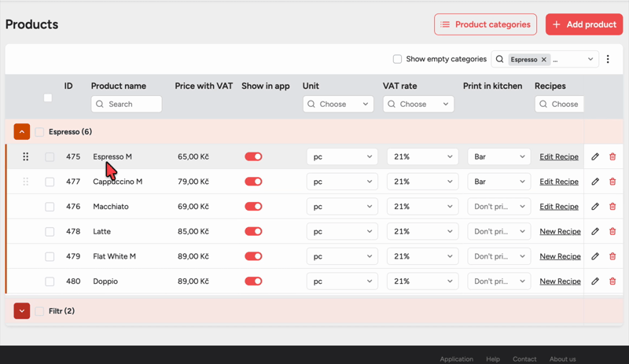The image size is (629, 364).
Task: Open Edit Recipe for Espresso M
Action: pos(559,156)
